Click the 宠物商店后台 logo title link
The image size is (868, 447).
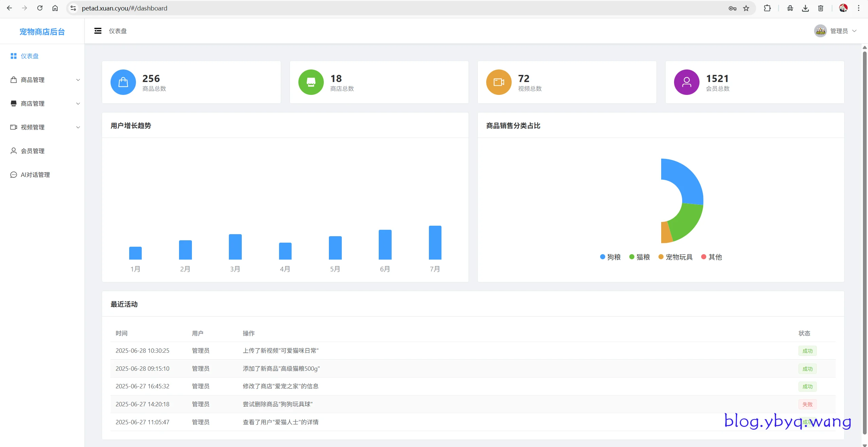[42, 32]
